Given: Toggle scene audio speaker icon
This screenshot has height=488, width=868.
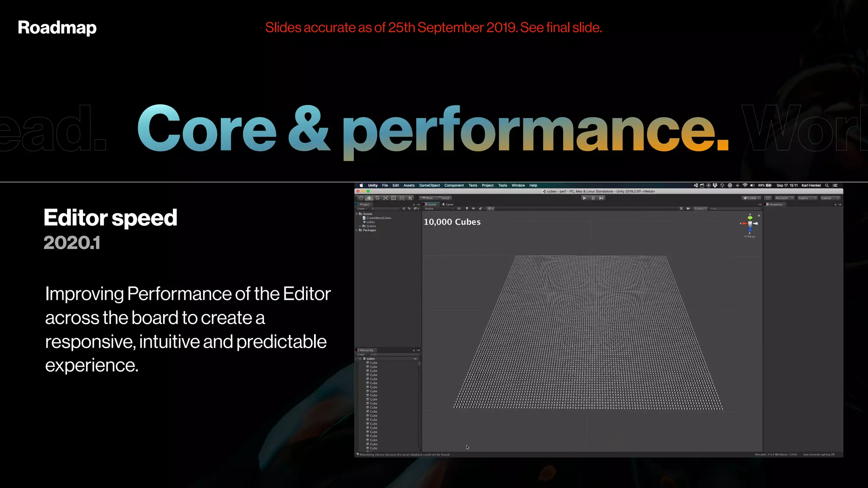Looking at the screenshot, I should tap(473, 208).
